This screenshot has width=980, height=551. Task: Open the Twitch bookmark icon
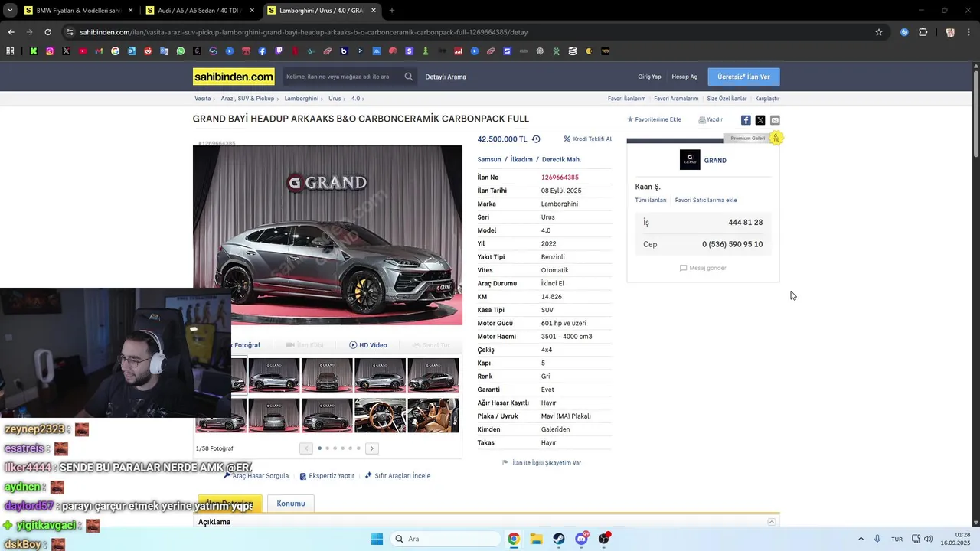279,51
